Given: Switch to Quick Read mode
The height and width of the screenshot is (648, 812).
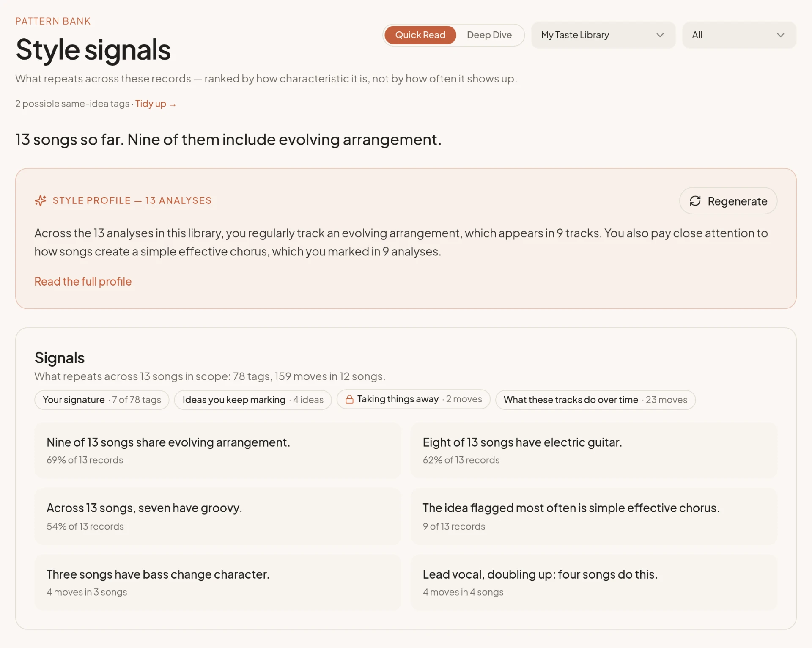Looking at the screenshot, I should 420,35.
